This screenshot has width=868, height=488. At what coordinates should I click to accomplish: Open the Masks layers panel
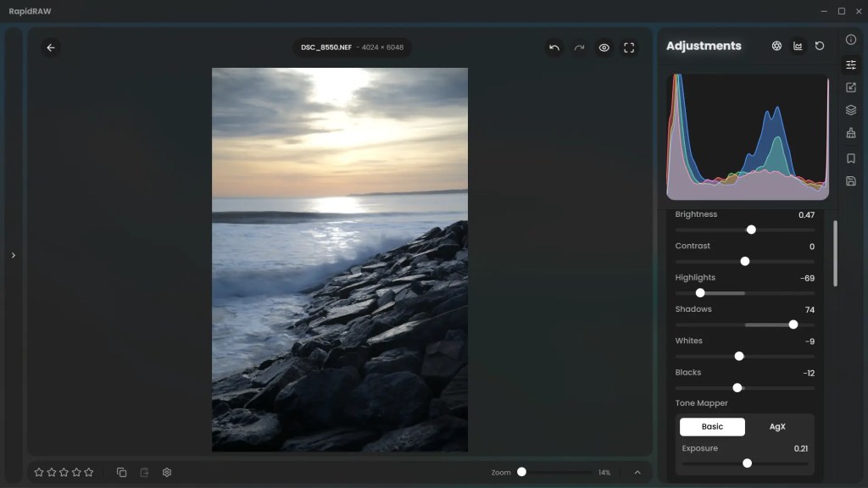[x=851, y=110]
